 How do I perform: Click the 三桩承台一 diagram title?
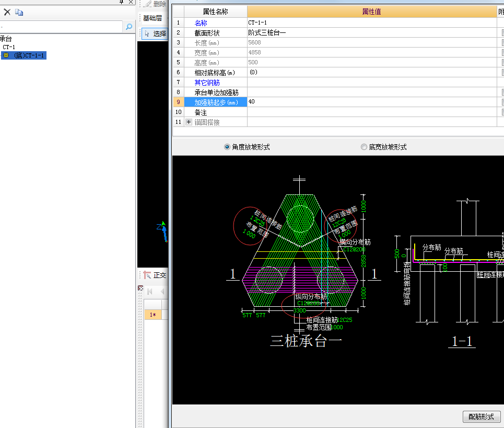[x=306, y=341]
